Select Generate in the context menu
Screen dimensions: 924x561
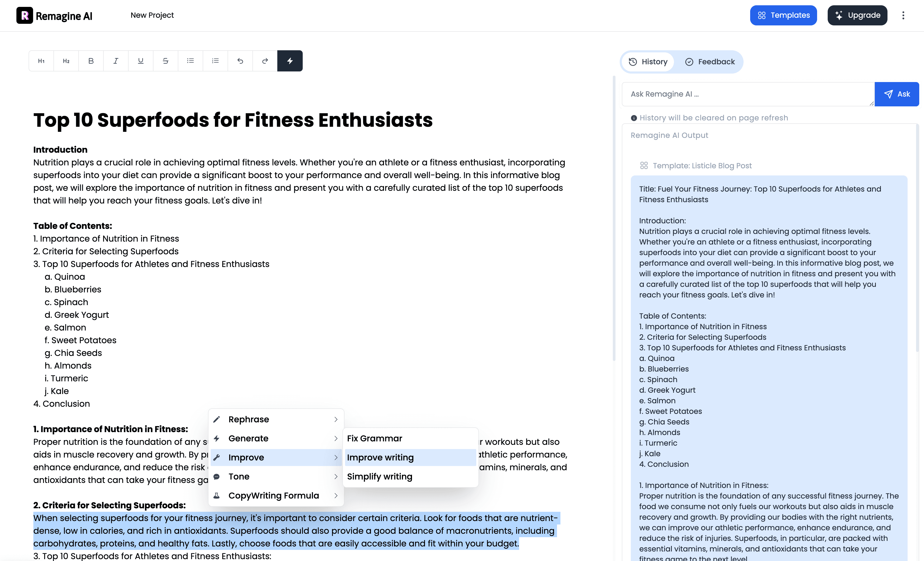(276, 438)
